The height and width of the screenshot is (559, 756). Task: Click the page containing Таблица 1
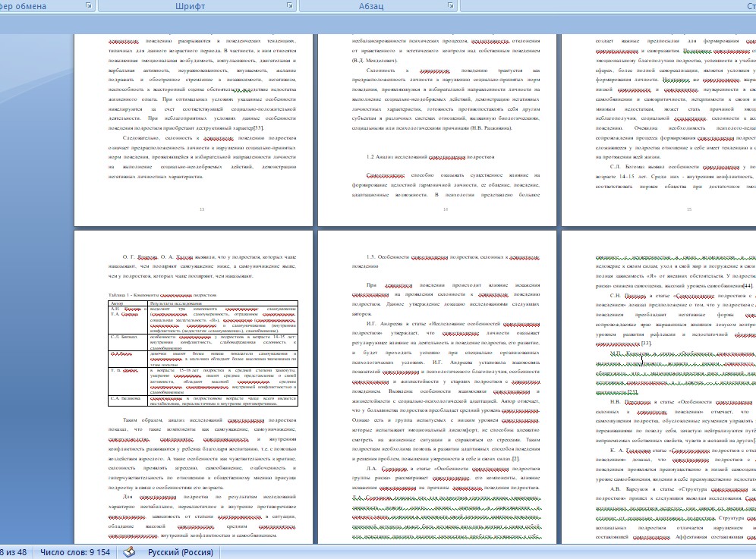tap(194, 387)
